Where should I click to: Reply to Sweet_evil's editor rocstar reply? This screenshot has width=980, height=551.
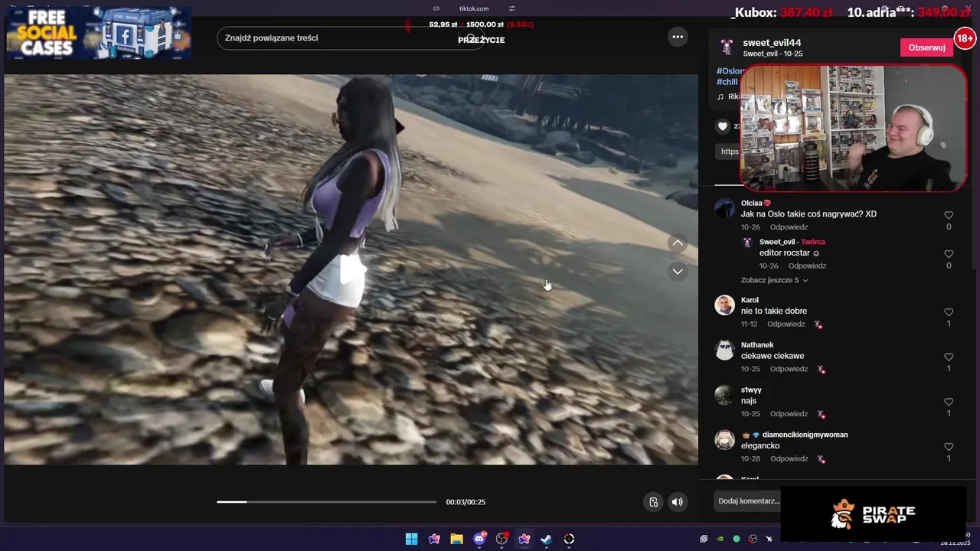click(807, 266)
